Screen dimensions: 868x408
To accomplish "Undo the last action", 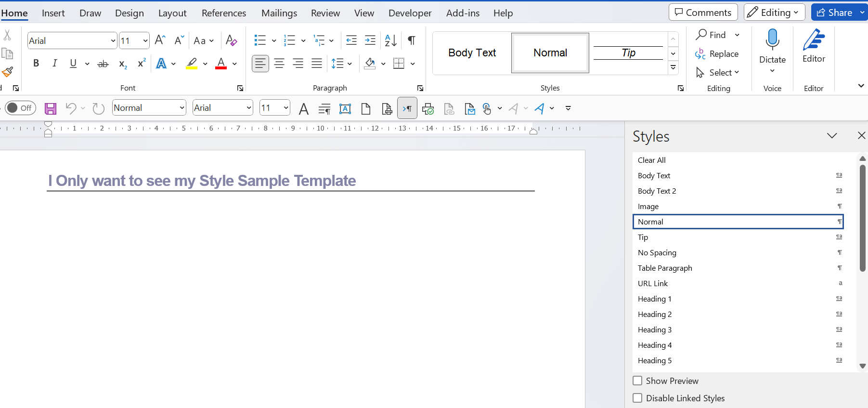I will tap(71, 108).
